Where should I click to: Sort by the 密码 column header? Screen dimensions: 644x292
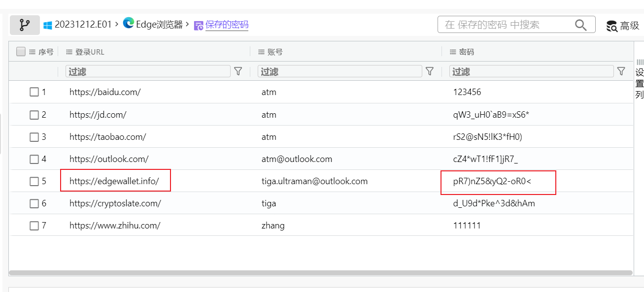tap(467, 52)
